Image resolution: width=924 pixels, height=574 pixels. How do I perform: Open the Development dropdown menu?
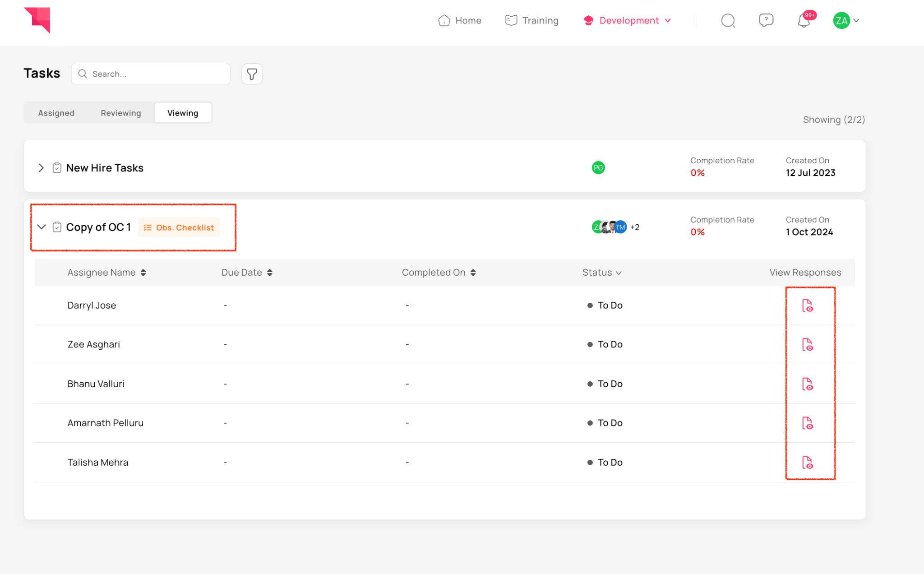point(628,21)
